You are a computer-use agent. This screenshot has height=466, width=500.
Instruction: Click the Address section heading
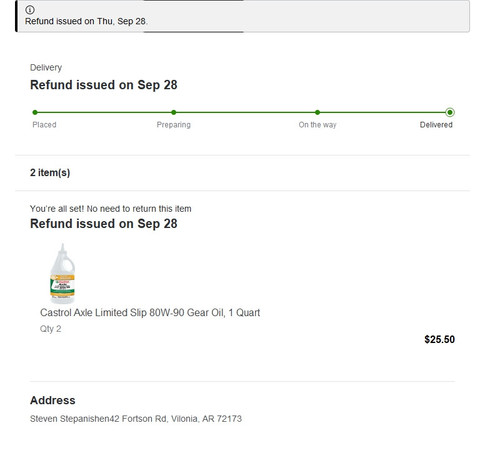[x=53, y=400]
